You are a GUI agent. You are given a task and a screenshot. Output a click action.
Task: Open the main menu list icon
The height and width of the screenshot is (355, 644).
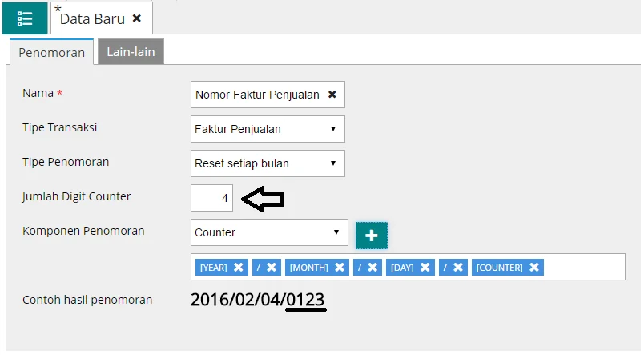coord(24,18)
